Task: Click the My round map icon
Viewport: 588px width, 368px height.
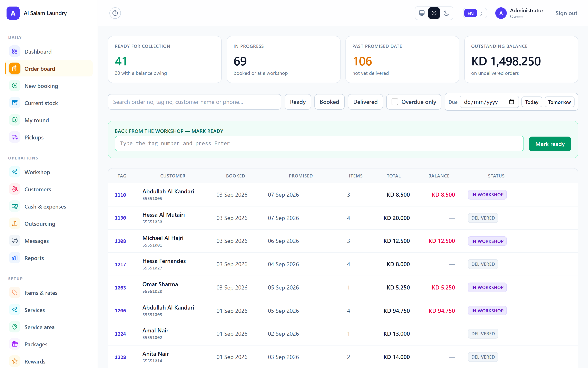Action: (14, 120)
